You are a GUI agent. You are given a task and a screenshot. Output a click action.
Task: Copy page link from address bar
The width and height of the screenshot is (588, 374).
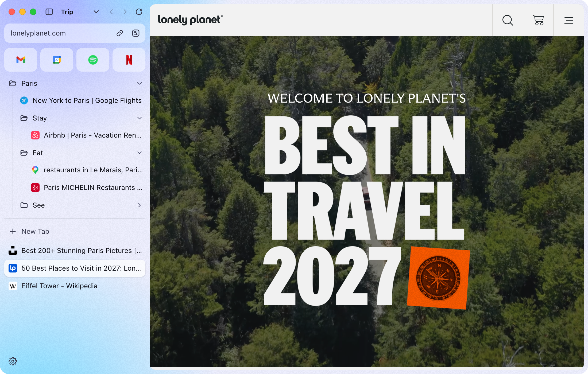120,33
